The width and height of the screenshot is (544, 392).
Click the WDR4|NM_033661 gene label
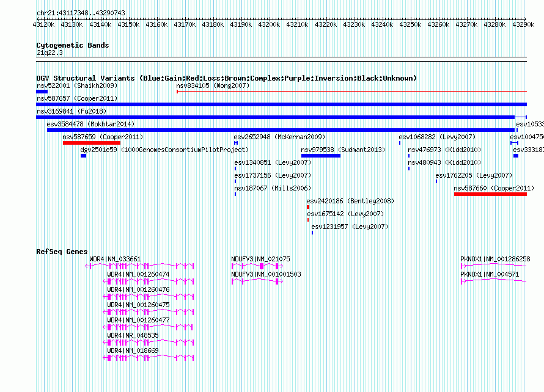click(115, 259)
